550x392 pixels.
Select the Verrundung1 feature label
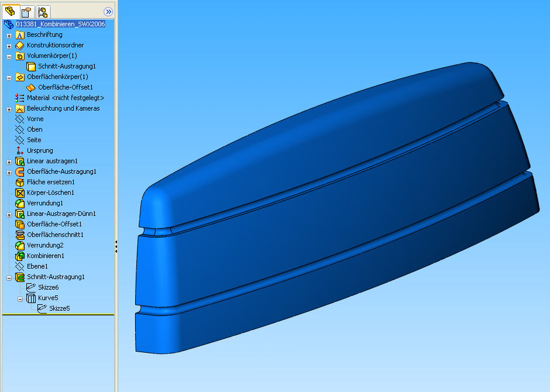click(45, 203)
